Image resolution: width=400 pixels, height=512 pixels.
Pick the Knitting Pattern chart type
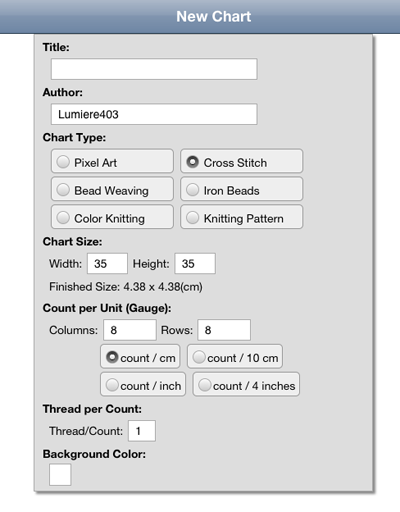click(242, 217)
